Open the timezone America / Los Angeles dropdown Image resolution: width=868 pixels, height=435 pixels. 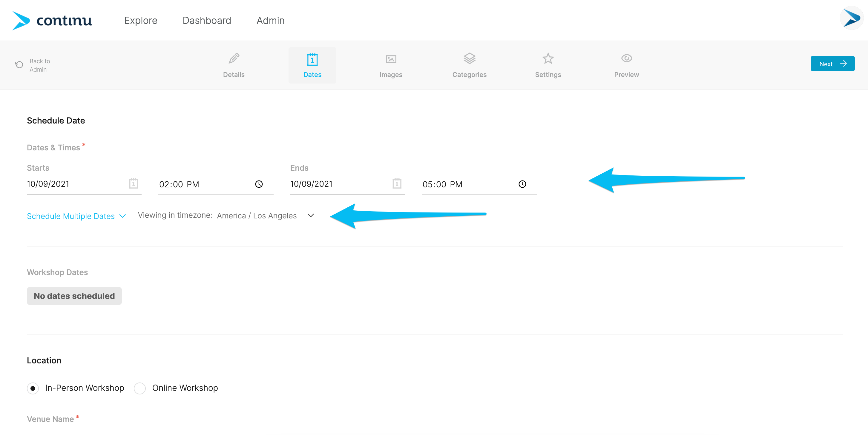pyautogui.click(x=266, y=215)
